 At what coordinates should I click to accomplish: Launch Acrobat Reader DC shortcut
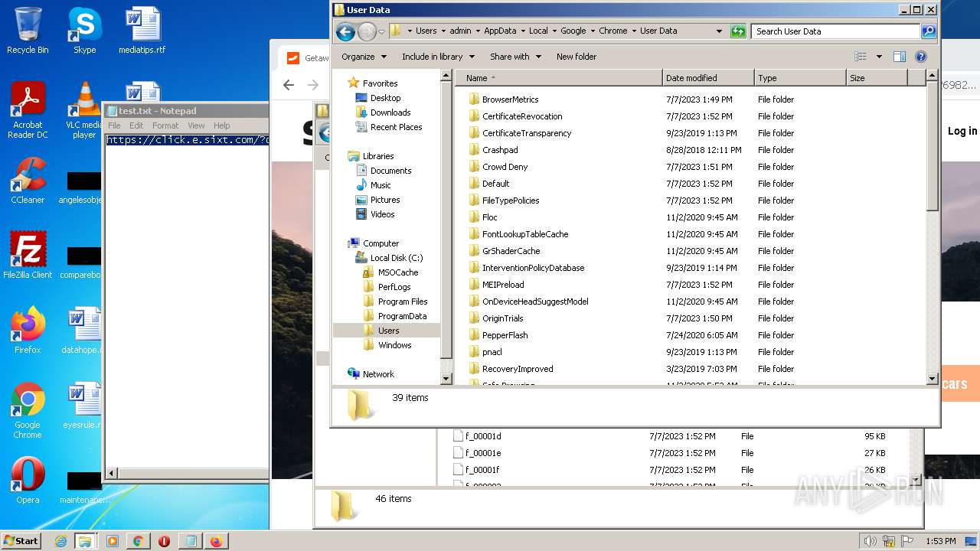(28, 110)
